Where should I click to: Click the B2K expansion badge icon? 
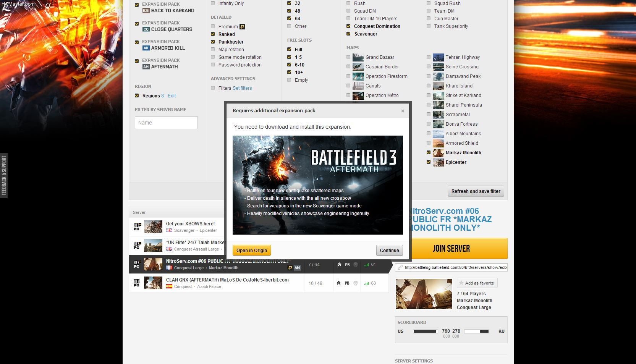click(x=146, y=11)
